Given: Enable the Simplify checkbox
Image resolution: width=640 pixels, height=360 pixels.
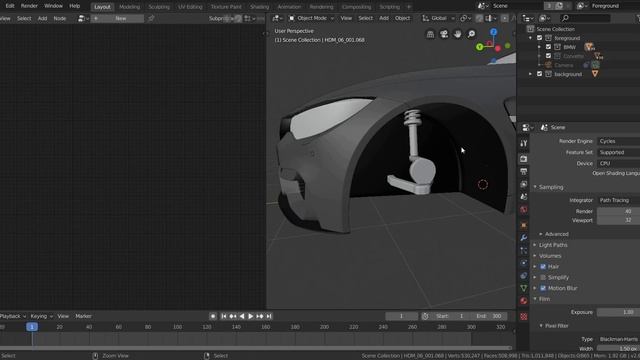Looking at the screenshot, I should (543, 278).
